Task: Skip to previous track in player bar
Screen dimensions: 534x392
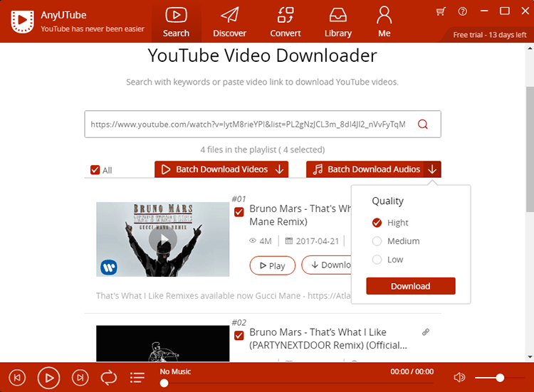Action: [17, 378]
